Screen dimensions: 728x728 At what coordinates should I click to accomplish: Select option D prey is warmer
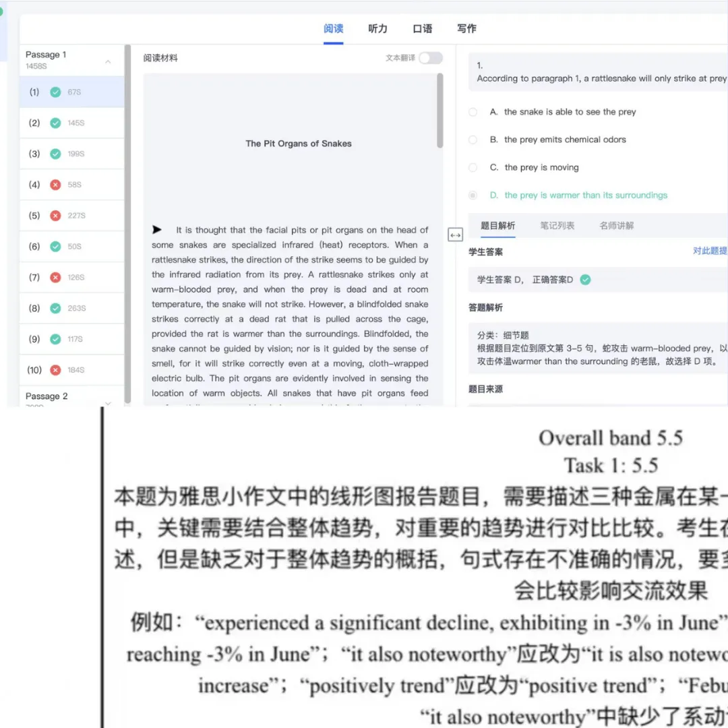tap(473, 195)
